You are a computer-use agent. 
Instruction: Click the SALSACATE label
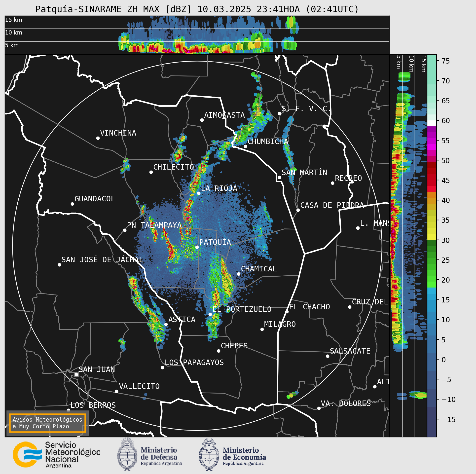[350, 351]
